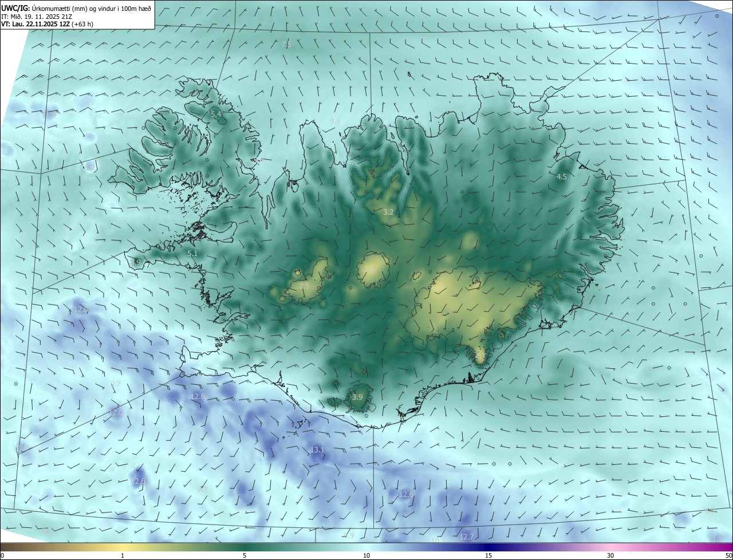Click the '10' tick label on the scale
The height and width of the screenshot is (560, 733).
[x=366, y=555]
